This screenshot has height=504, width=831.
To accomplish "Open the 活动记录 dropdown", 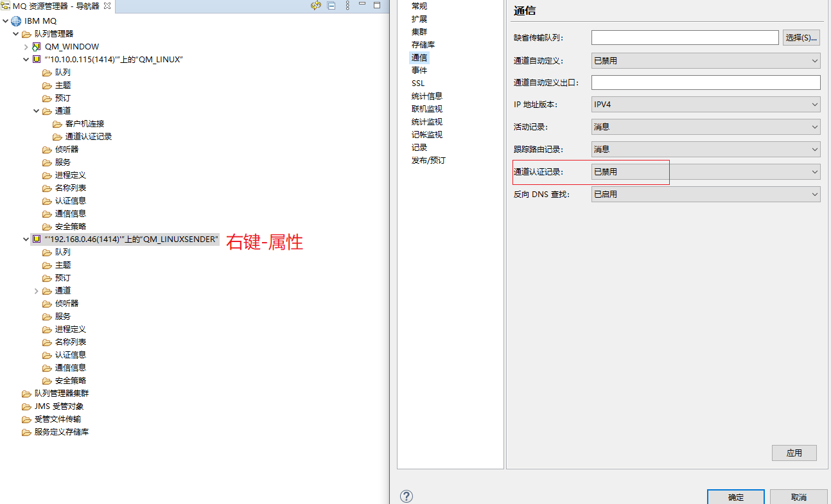I will [706, 126].
